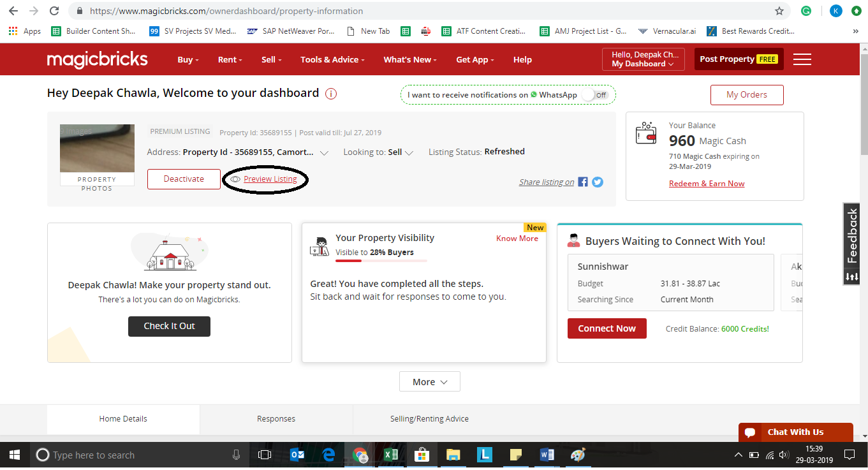Click the Twitter share listing icon
This screenshot has width=868, height=470.
coord(598,182)
